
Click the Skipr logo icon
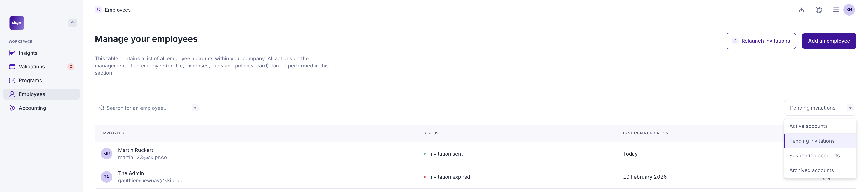[17, 23]
